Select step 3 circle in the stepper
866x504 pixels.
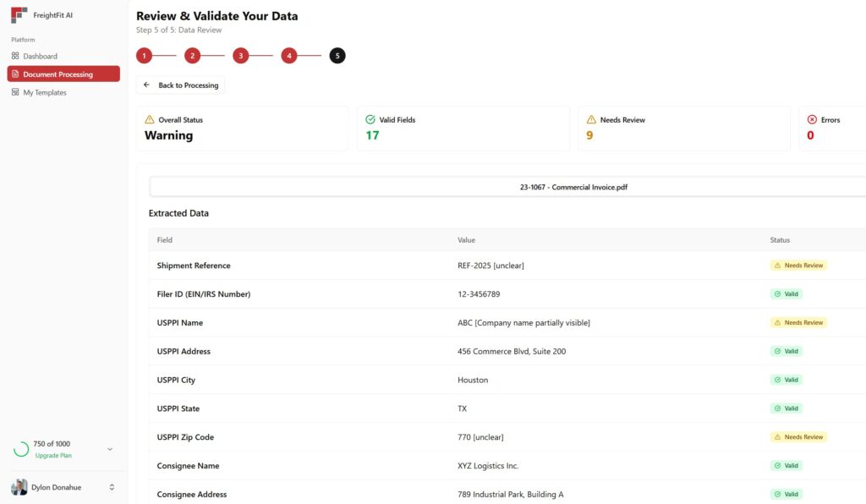coord(241,56)
